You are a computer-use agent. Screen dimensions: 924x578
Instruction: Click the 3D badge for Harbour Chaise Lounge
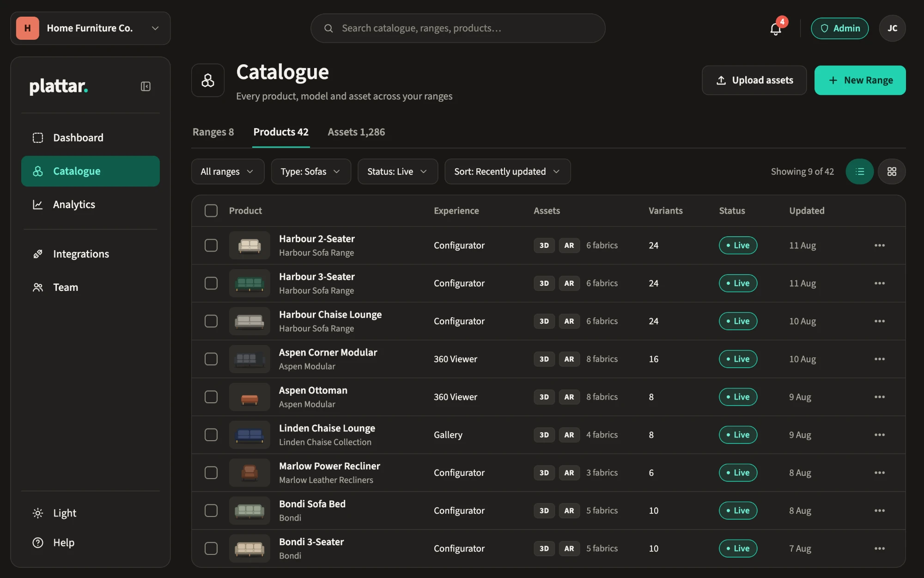(x=544, y=321)
